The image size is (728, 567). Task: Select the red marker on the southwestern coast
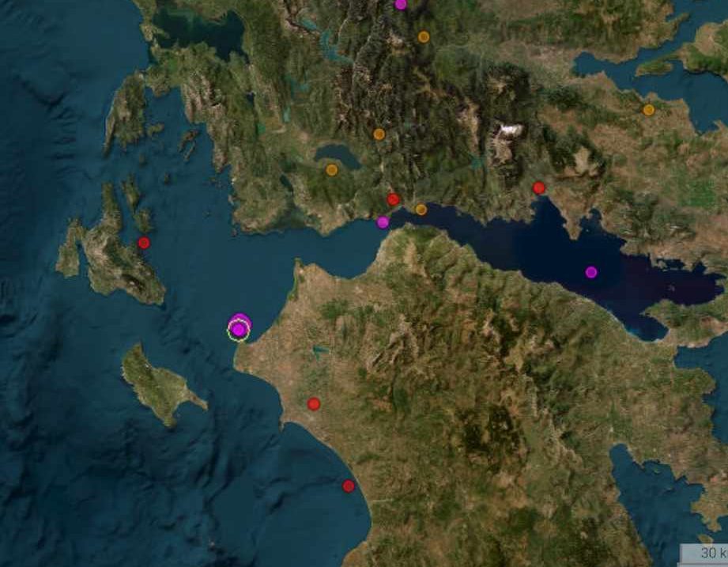(349, 486)
